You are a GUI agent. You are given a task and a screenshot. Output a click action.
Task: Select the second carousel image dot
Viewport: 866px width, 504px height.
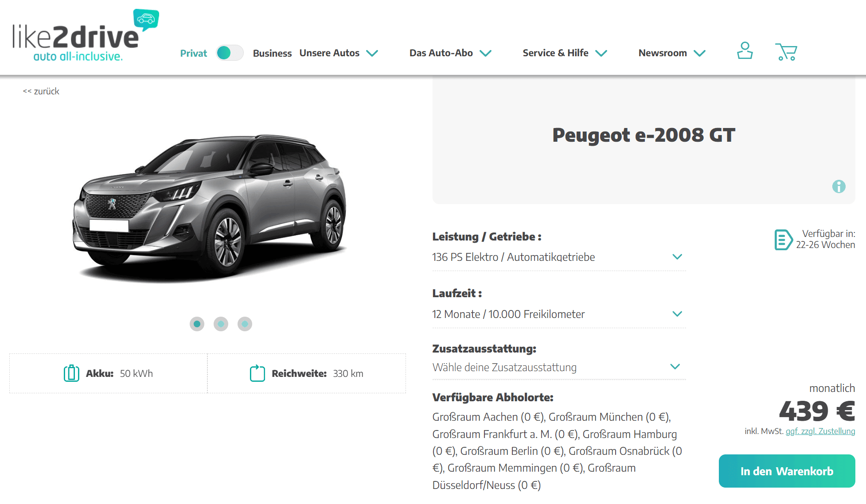tap(221, 324)
